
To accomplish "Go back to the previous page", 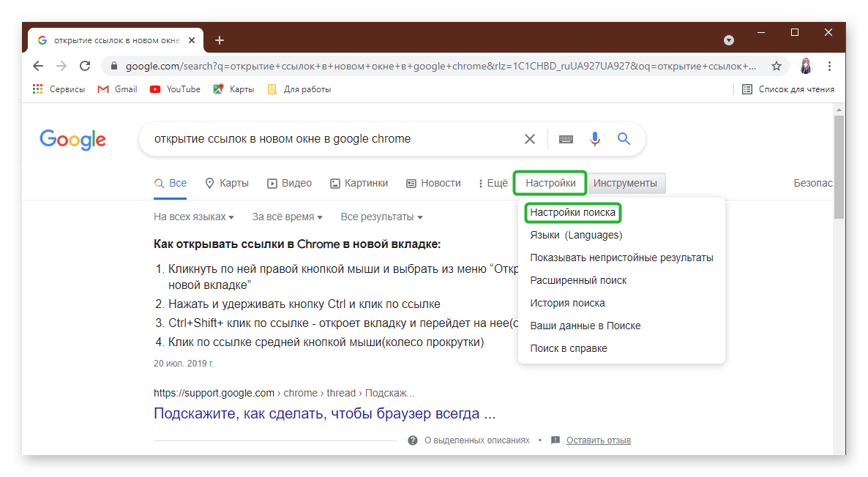I will click(38, 66).
